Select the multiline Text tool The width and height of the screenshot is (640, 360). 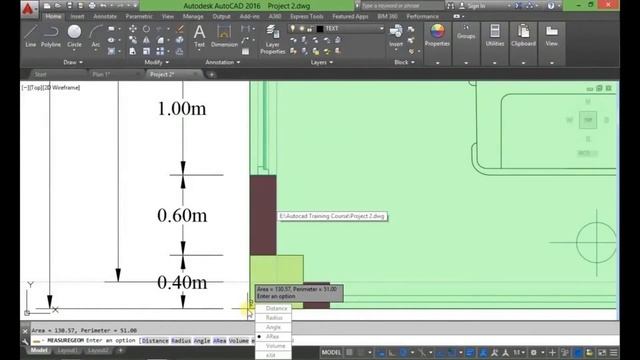pyautogui.click(x=199, y=36)
